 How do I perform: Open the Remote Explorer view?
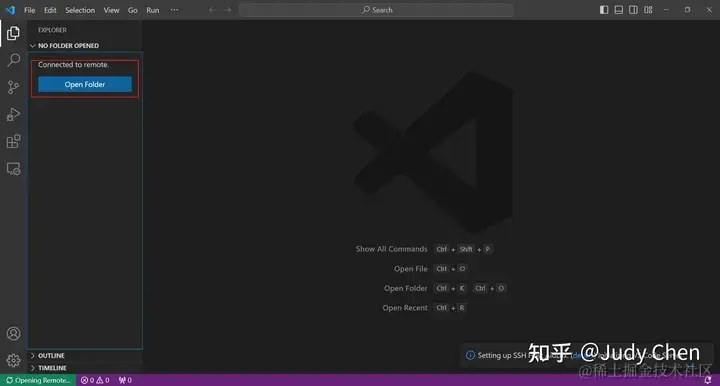[13, 168]
